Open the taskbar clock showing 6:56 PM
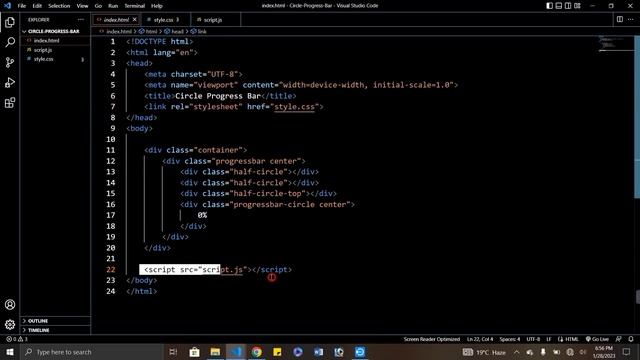 (x=604, y=352)
